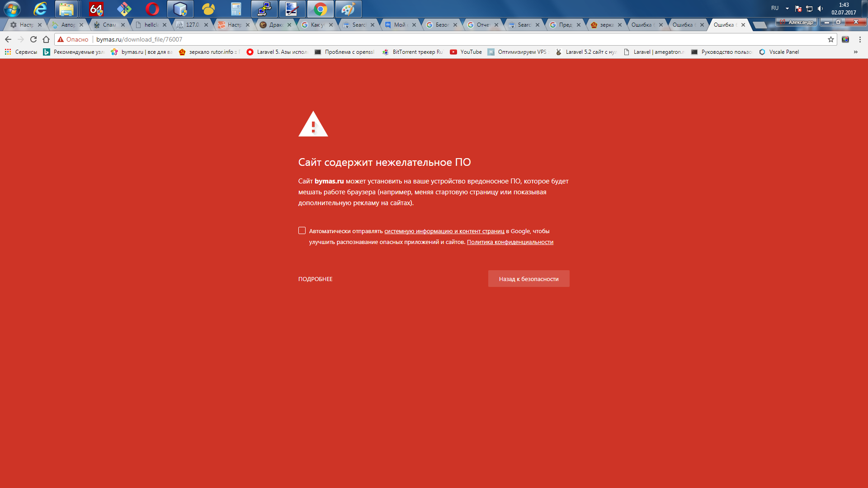Go back using the back arrow
This screenshot has height=488, width=868.
8,39
